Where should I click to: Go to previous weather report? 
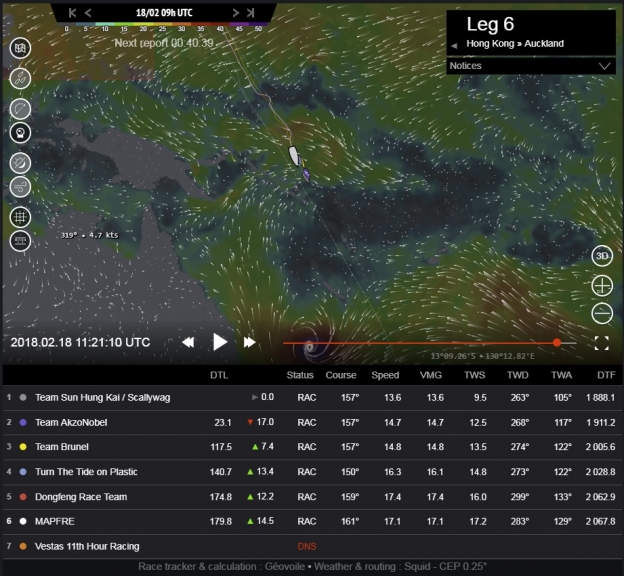[x=88, y=13]
